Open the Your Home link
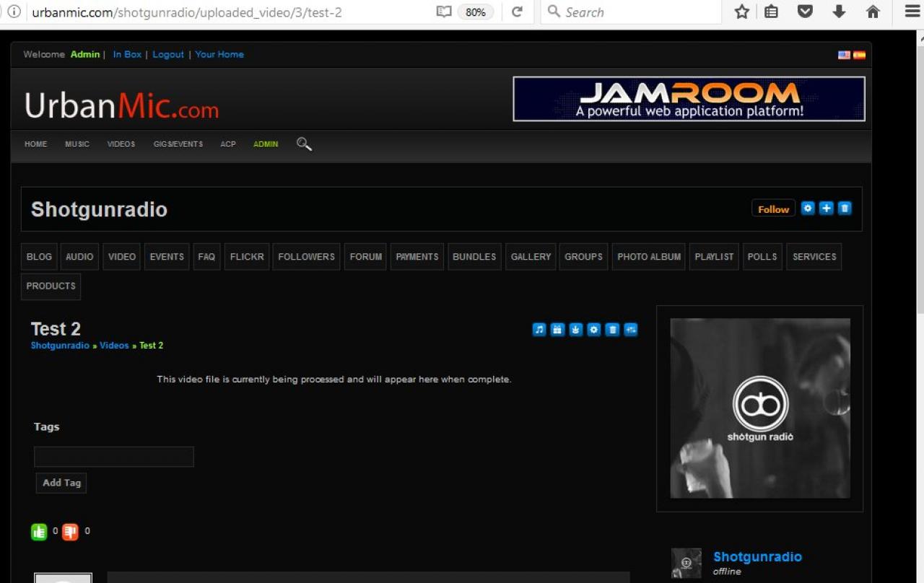Viewport: 924px width, 583px height. click(x=219, y=55)
